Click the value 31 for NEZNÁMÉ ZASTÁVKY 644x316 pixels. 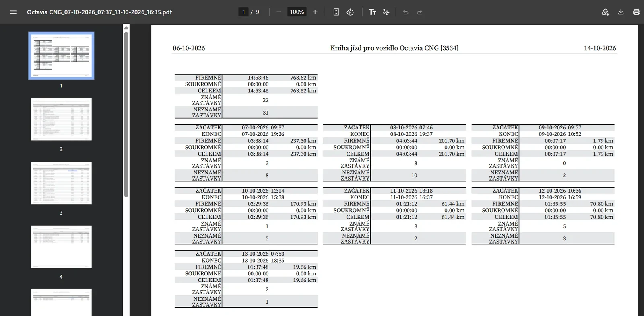click(266, 113)
